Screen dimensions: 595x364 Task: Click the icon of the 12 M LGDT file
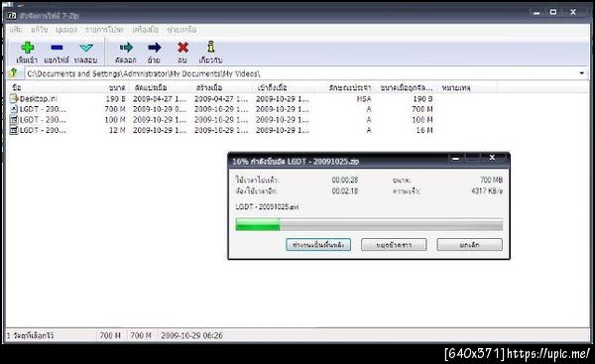click(x=14, y=130)
